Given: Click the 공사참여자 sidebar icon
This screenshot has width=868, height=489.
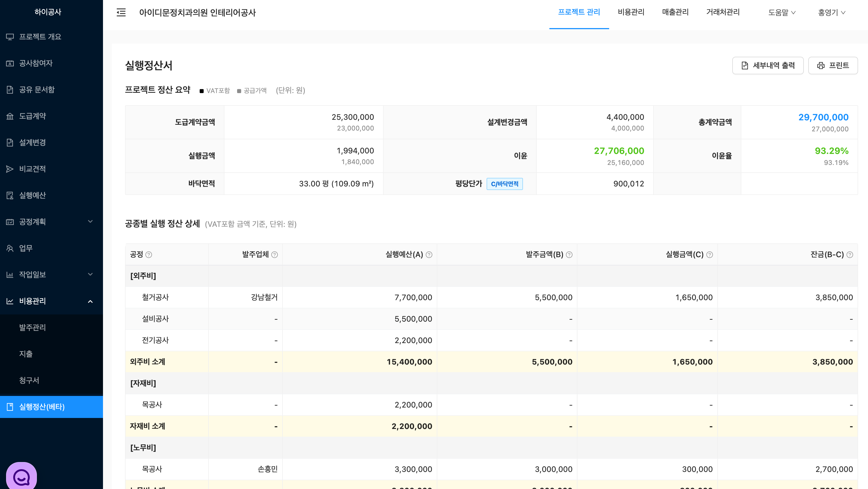Looking at the screenshot, I should [x=10, y=63].
